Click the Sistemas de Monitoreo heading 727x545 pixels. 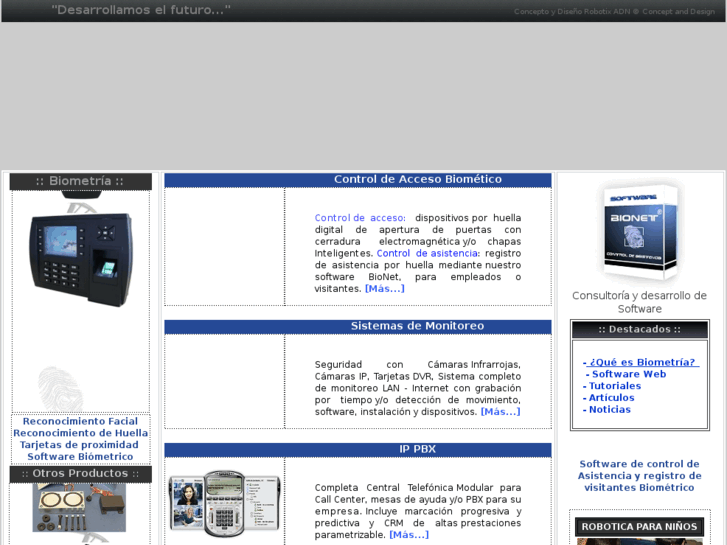point(417,326)
